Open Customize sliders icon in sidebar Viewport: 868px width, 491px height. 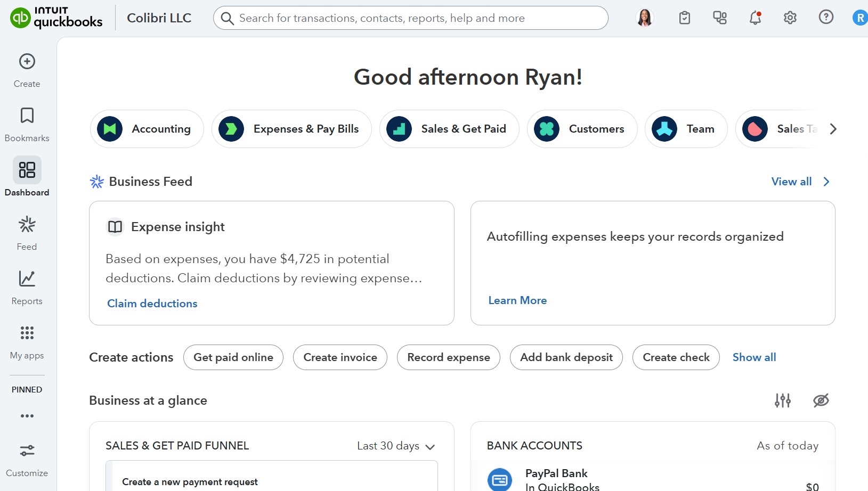27,451
